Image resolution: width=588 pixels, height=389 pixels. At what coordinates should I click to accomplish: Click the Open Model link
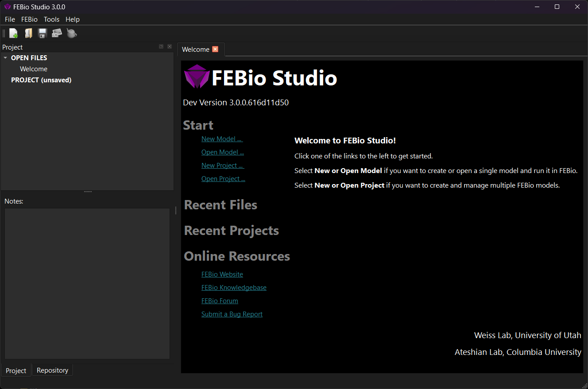223,152
